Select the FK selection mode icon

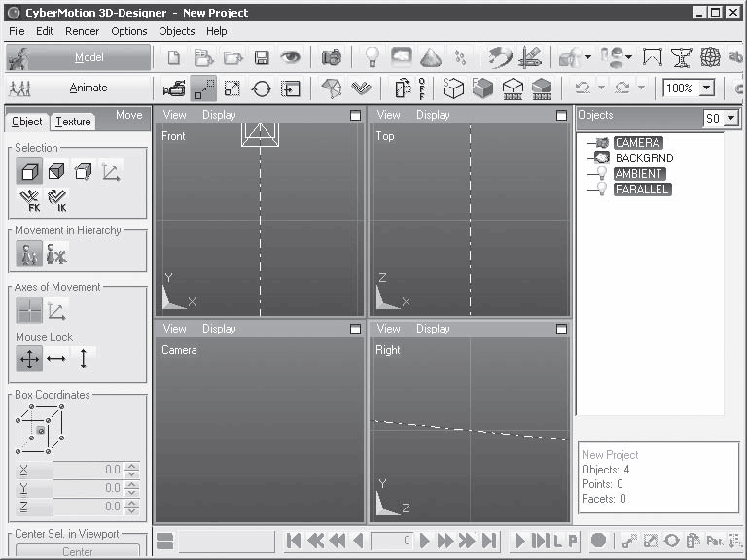click(29, 200)
